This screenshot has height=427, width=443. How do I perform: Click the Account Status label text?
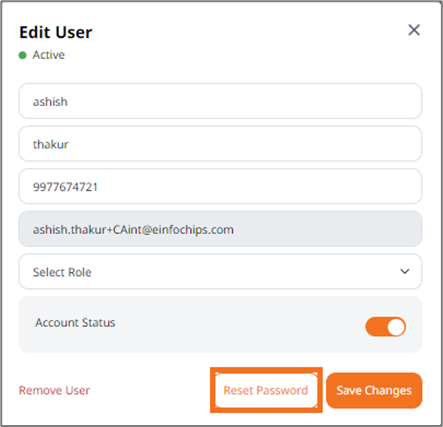(x=75, y=323)
